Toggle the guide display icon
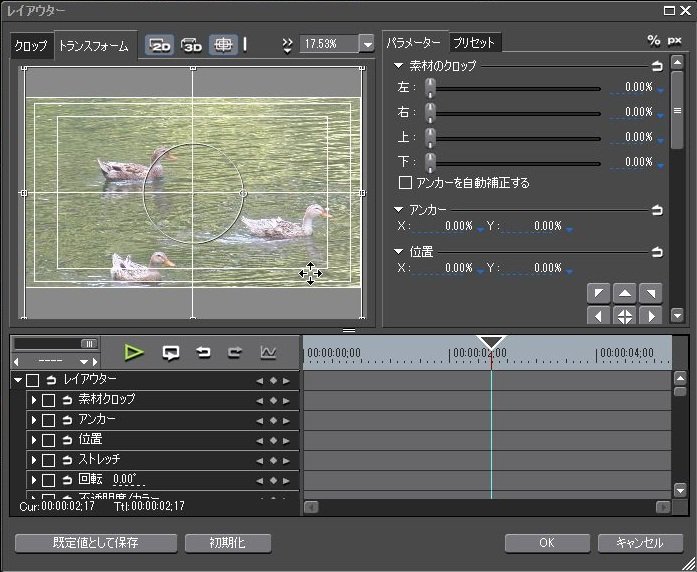The width and height of the screenshot is (697, 572). 222,45
